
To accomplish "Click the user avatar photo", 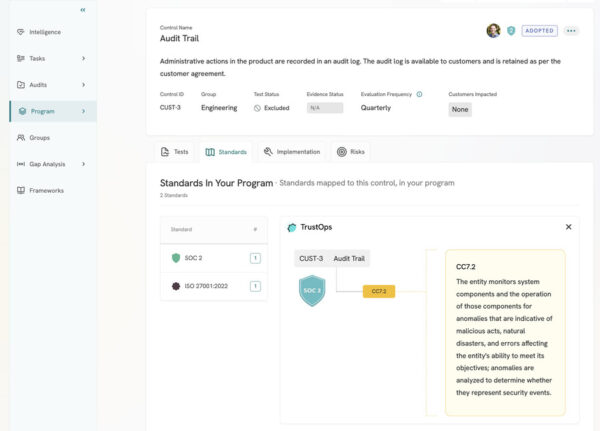I will [x=493, y=31].
